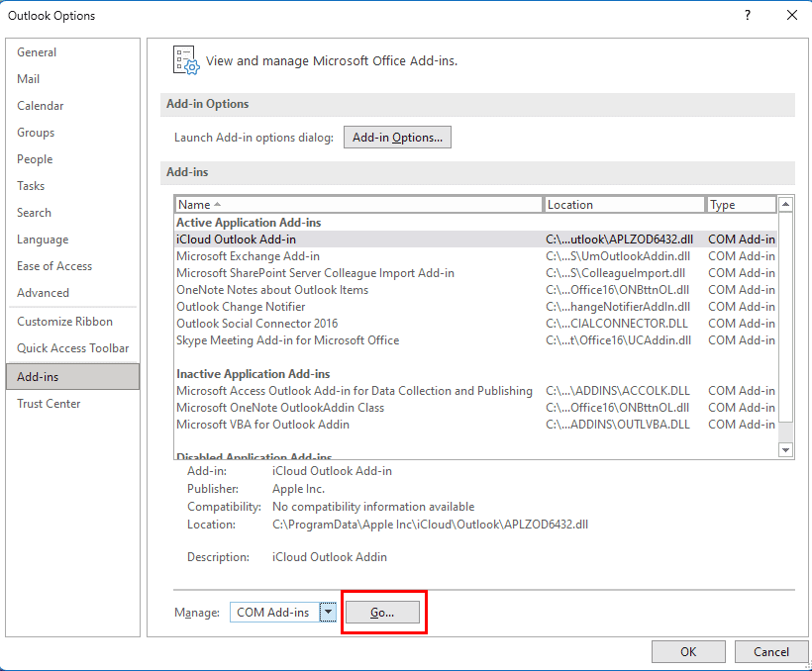Image resolution: width=812 pixels, height=671 pixels.
Task: Select the Groups category
Action: coord(72,133)
